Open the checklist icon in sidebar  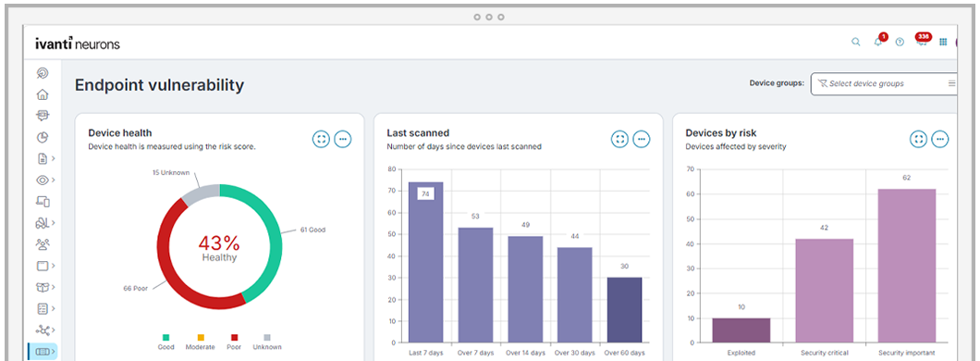click(x=43, y=308)
